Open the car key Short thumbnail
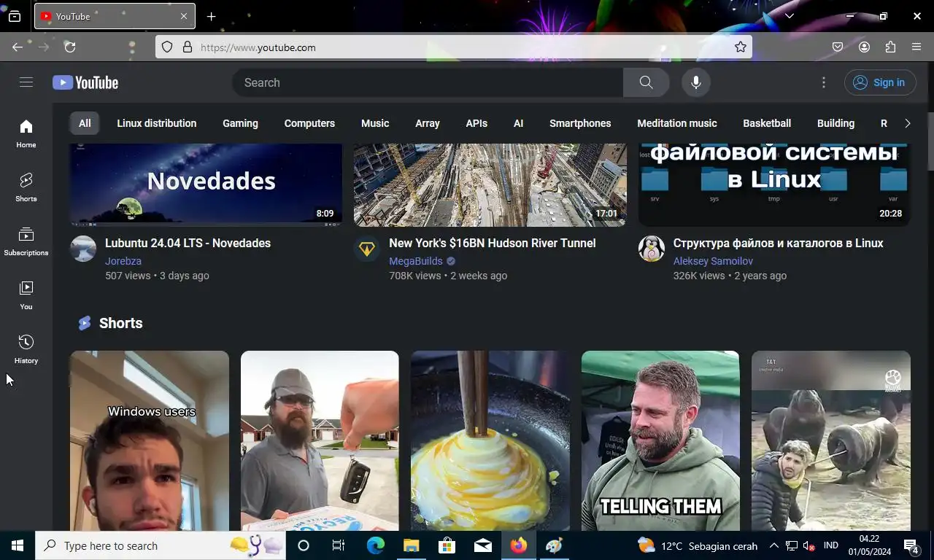 pyautogui.click(x=320, y=440)
